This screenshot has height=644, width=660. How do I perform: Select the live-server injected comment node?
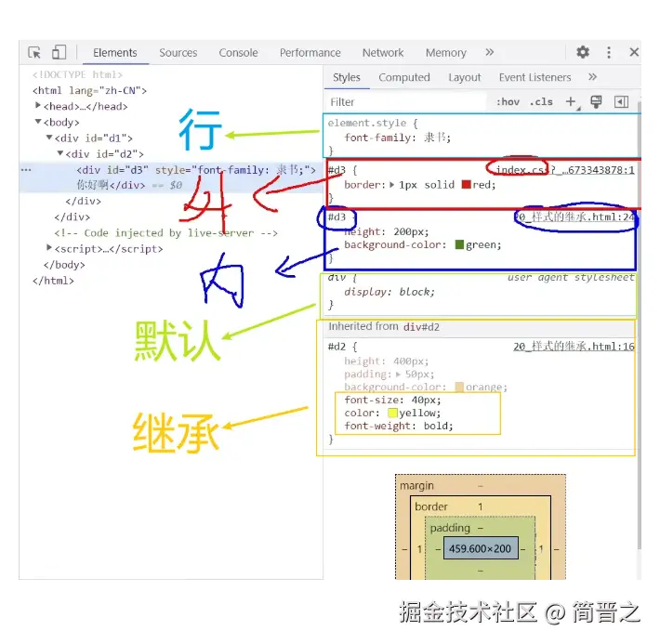tap(165, 232)
